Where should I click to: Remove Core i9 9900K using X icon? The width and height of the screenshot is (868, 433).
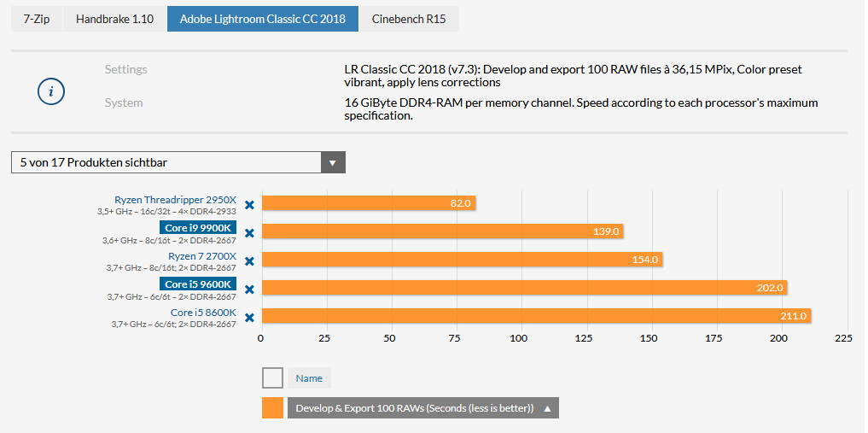tap(249, 233)
